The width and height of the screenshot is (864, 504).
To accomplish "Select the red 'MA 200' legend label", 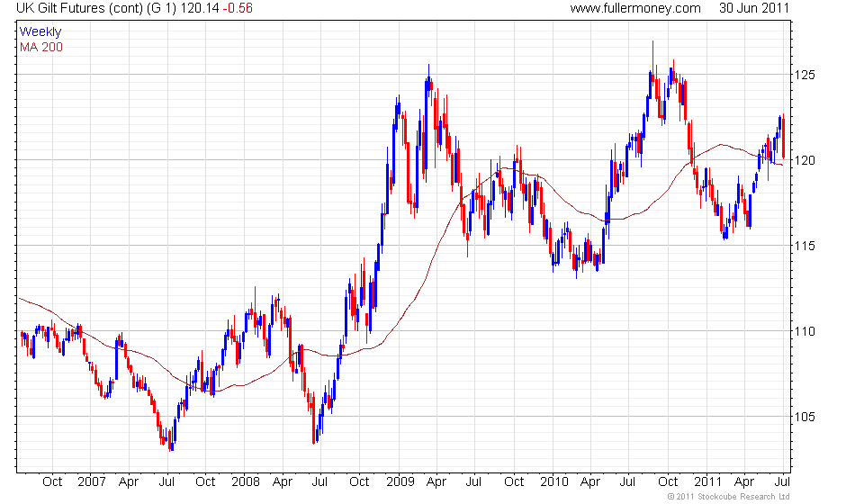I will (41, 48).
